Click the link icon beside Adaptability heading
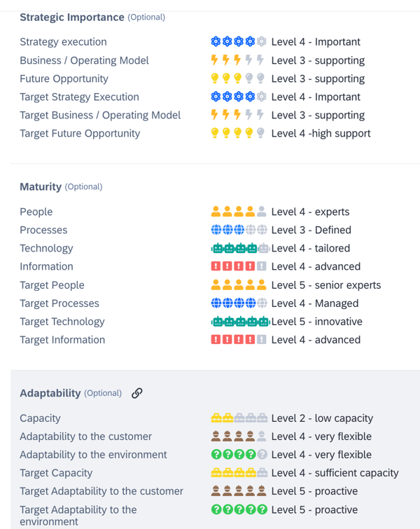 point(137,393)
